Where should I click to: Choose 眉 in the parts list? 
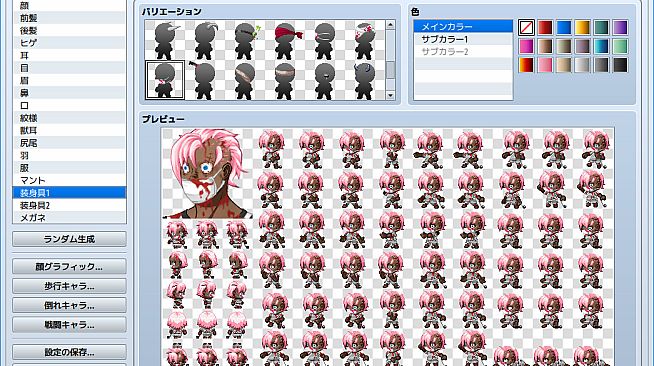tap(69, 80)
